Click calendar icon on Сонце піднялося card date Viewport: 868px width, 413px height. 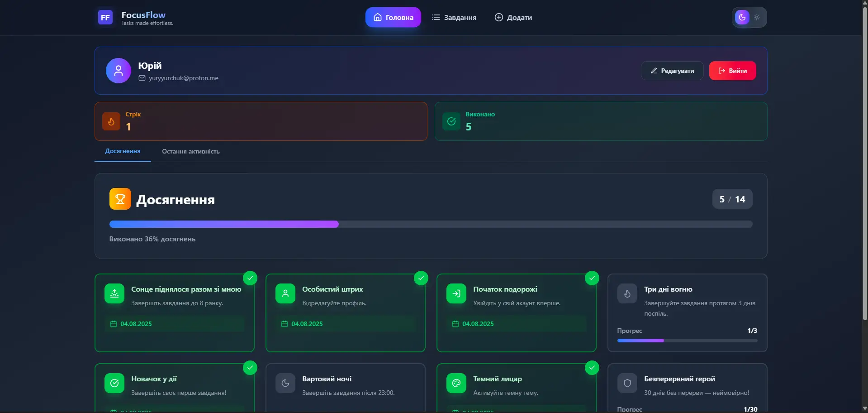click(114, 324)
